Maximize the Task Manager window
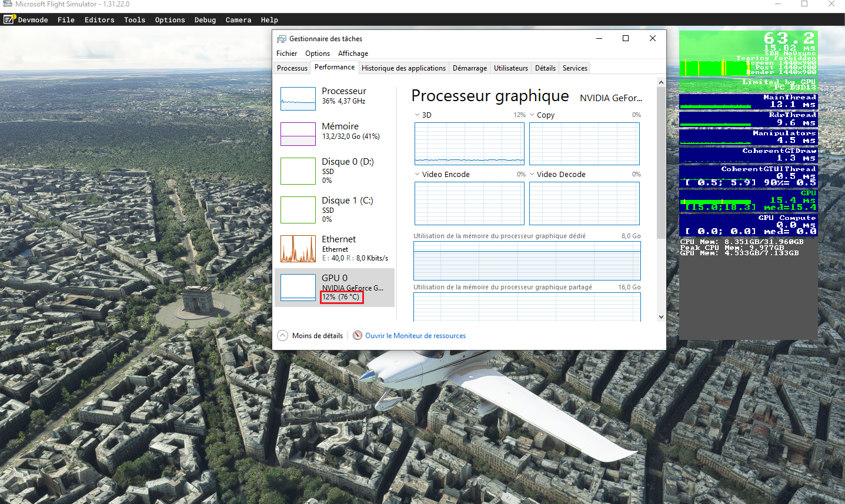 pos(626,38)
